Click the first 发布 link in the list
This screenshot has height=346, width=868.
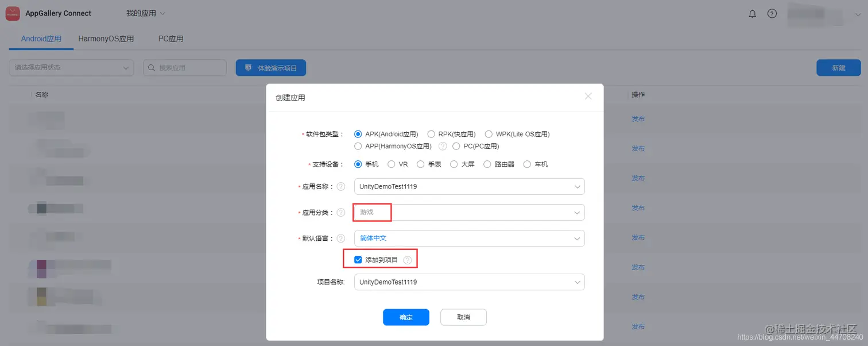click(x=638, y=118)
